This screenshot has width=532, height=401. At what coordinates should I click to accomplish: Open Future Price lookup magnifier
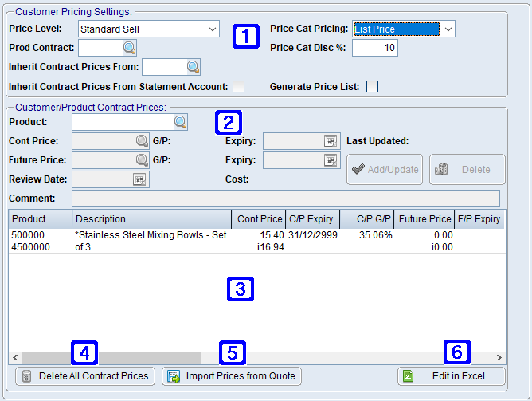(142, 160)
